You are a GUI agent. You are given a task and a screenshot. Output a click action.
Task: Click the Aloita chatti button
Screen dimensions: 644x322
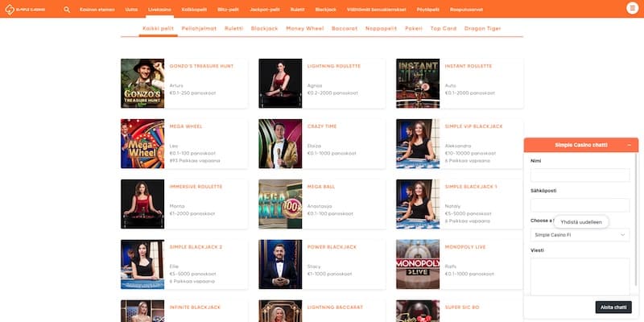pyautogui.click(x=613, y=308)
